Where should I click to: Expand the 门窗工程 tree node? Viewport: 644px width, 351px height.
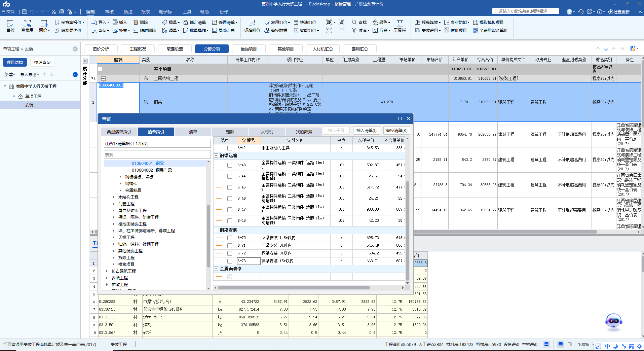pyautogui.click(x=114, y=204)
